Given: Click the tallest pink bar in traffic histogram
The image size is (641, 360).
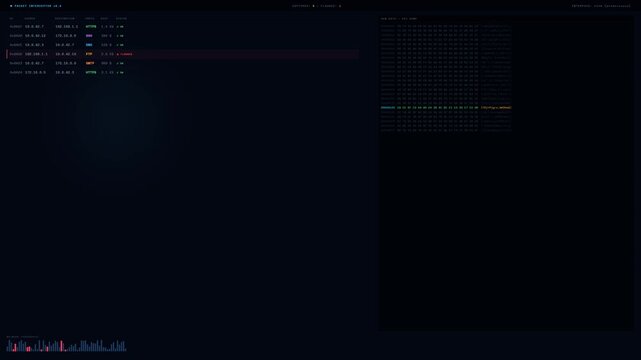Looking at the screenshot, I should pyautogui.click(x=62, y=346).
